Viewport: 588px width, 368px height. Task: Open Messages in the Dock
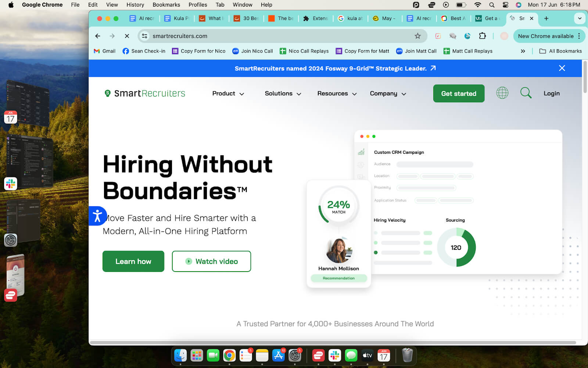point(351,355)
